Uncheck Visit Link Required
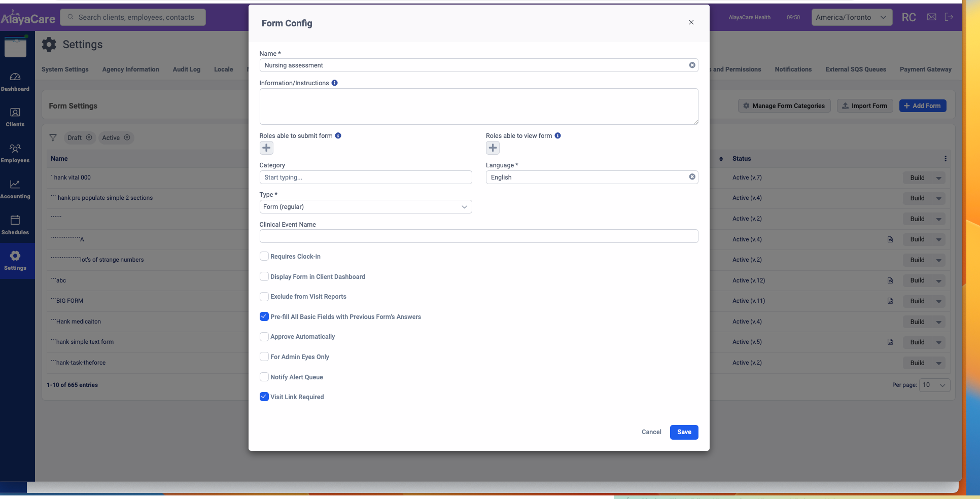 [x=264, y=397]
